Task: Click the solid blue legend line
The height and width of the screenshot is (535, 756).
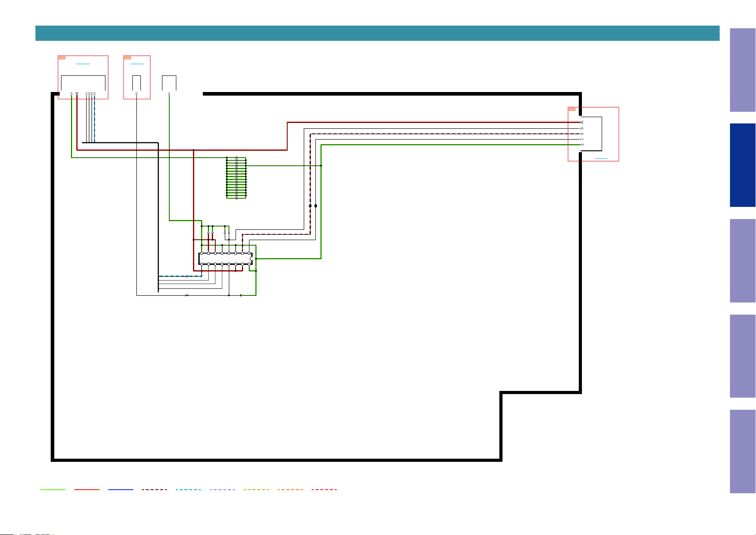Action: click(x=121, y=490)
